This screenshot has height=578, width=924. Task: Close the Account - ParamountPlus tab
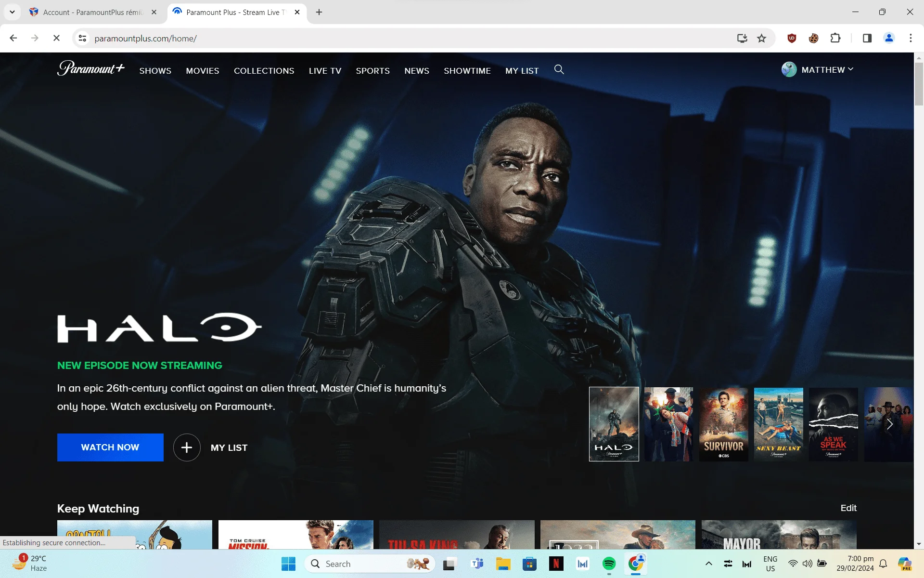pyautogui.click(x=154, y=12)
